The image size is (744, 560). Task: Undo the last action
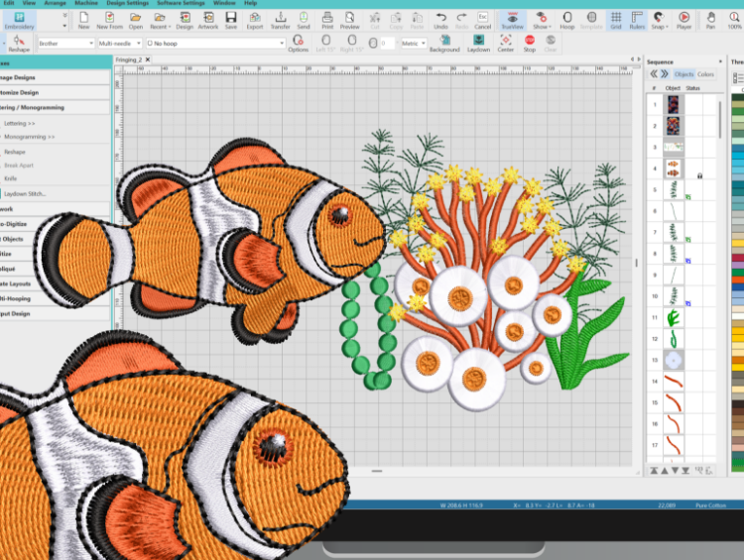pos(440,21)
